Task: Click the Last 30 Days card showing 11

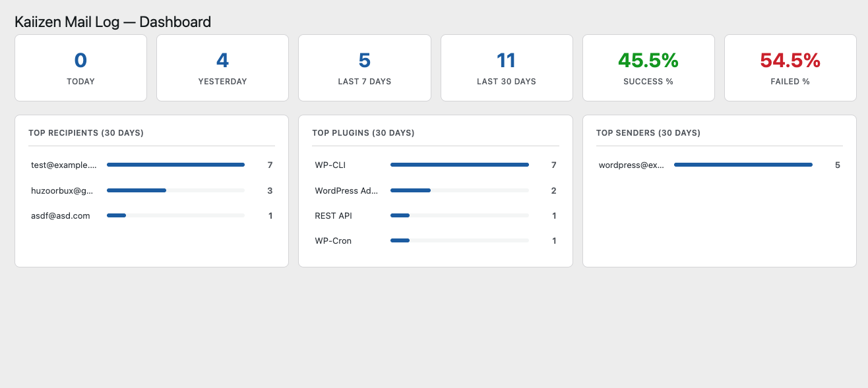Action: tap(507, 68)
